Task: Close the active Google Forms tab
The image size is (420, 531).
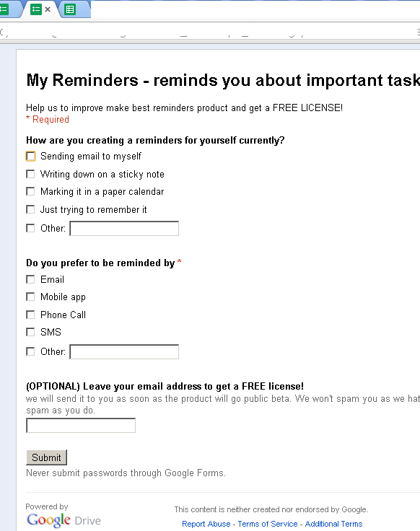Action: pyautogui.click(x=48, y=9)
